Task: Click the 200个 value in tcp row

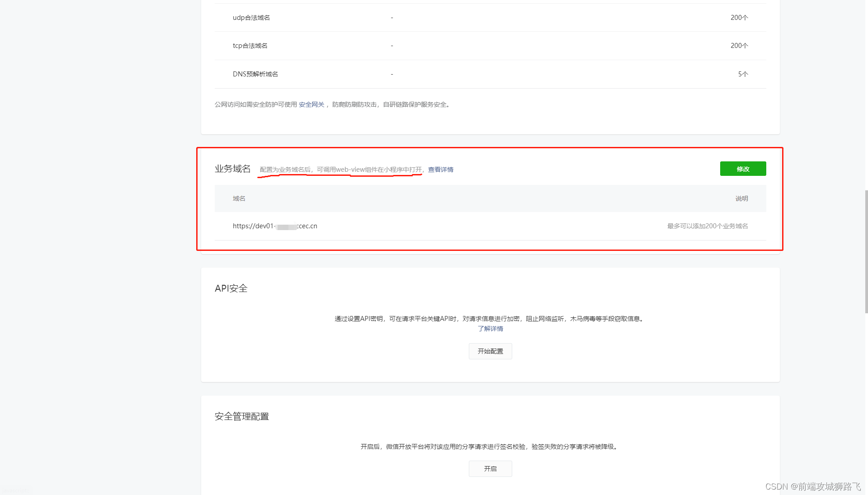Action: (x=739, y=46)
